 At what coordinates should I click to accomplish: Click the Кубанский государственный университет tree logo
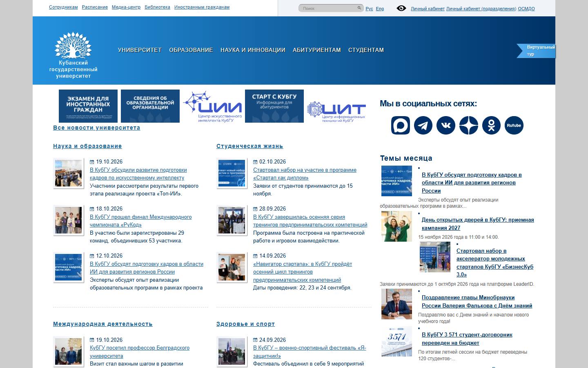73,55
